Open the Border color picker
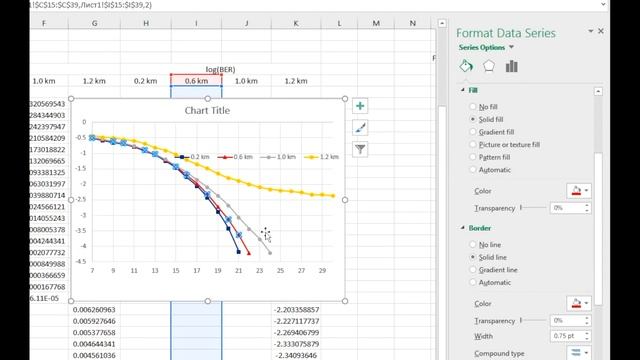Viewport: 640px width, 360px height. tap(579, 303)
